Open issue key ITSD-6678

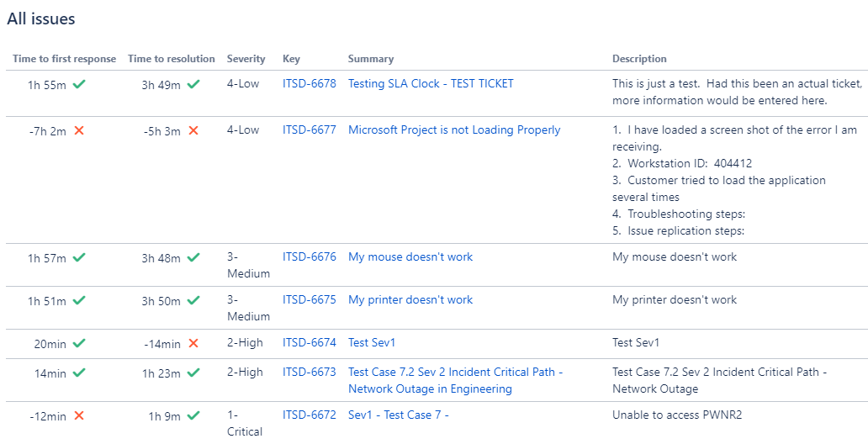(310, 83)
